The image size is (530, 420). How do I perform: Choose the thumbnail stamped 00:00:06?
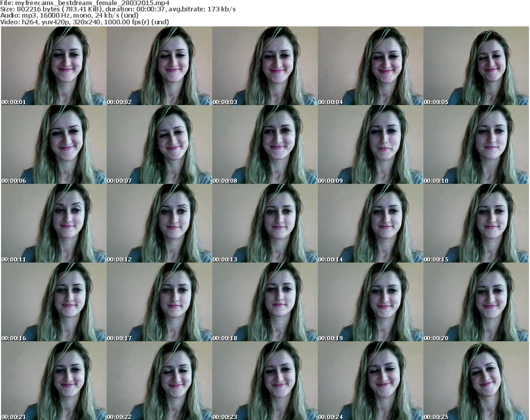pyautogui.click(x=53, y=144)
